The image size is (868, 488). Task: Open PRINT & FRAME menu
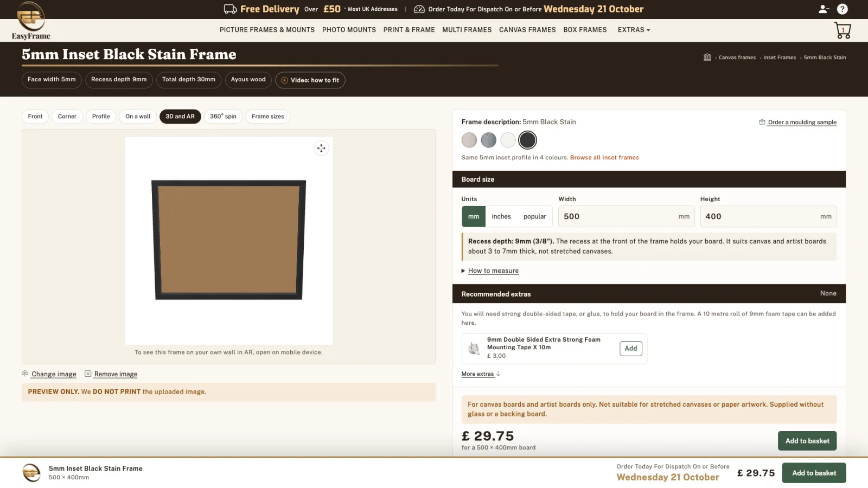pos(409,30)
